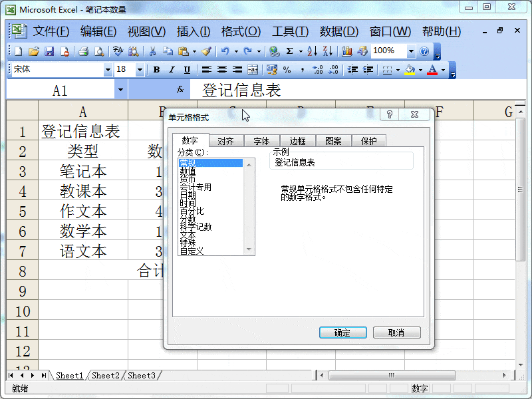Open the fill color dropdown arrow

tap(420, 69)
